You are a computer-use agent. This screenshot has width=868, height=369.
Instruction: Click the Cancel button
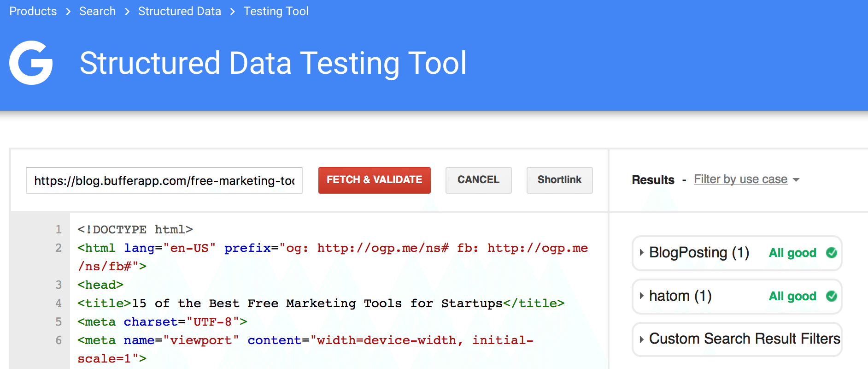478,180
